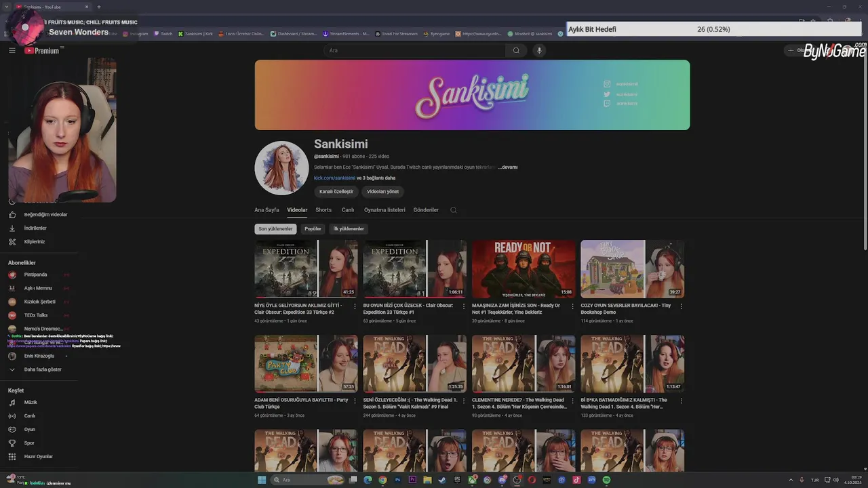Open Spotify from the taskbar

[x=606, y=480]
